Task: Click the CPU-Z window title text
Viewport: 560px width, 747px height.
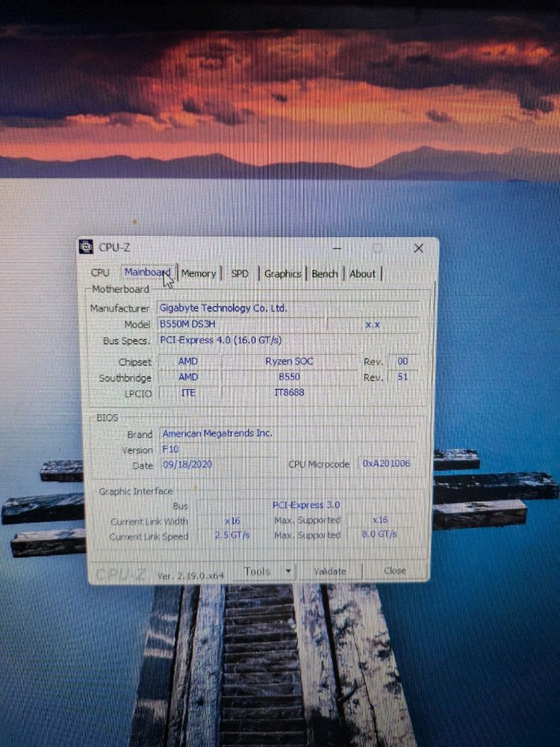Action: click(114, 247)
